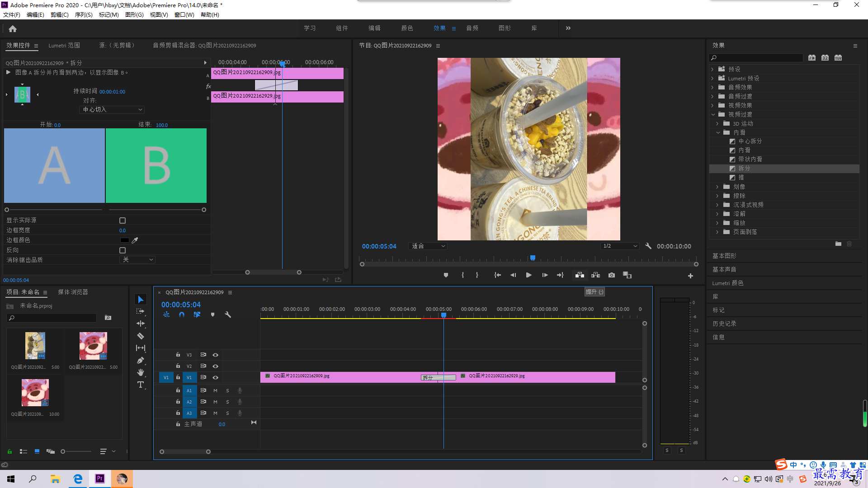Switch to 颜色 workspace tab
Image resolution: width=868 pixels, height=488 pixels.
pos(407,28)
